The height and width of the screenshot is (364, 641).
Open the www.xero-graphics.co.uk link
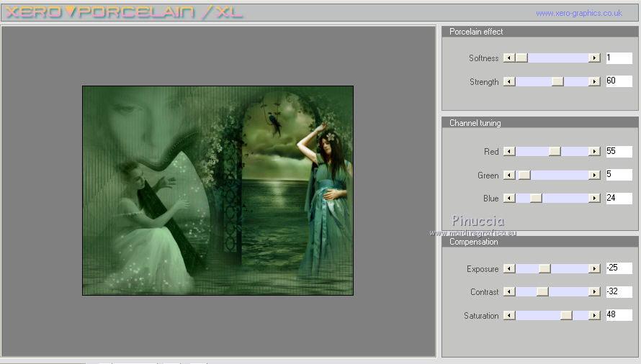point(578,13)
